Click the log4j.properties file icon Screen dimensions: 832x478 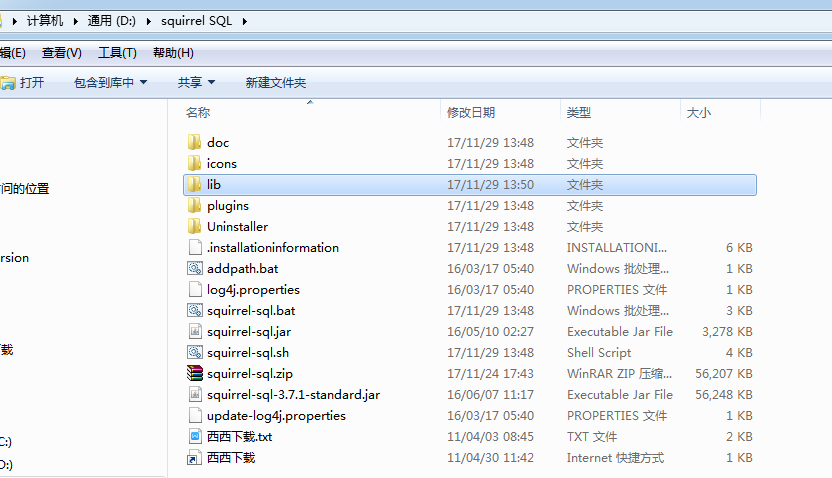195,290
